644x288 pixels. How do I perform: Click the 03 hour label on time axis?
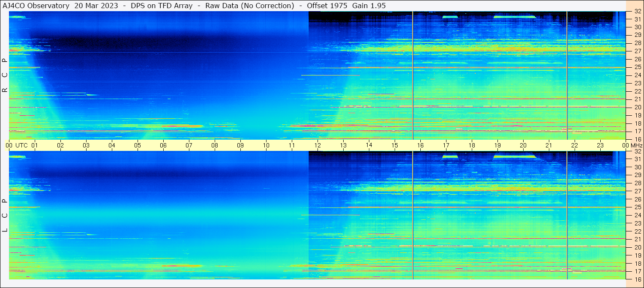point(86,145)
